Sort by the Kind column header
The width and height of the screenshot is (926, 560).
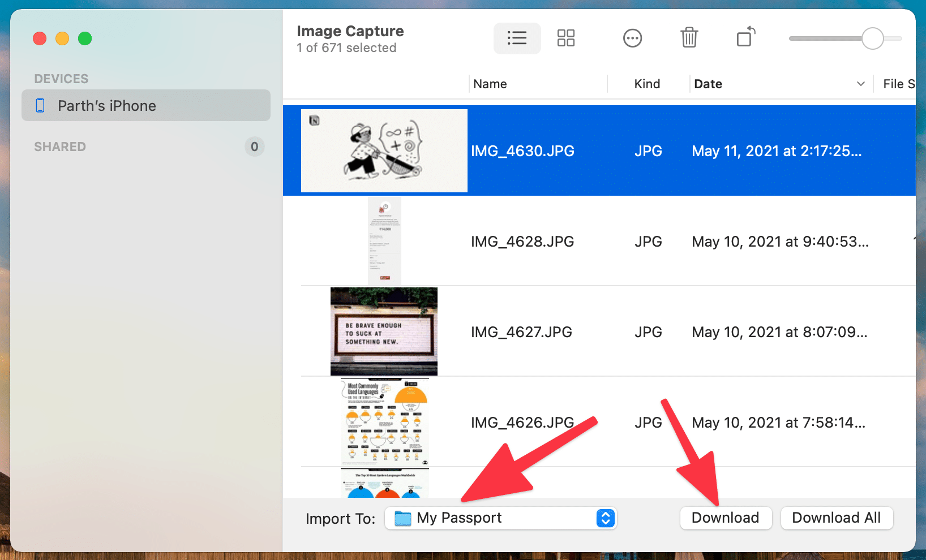(x=647, y=84)
